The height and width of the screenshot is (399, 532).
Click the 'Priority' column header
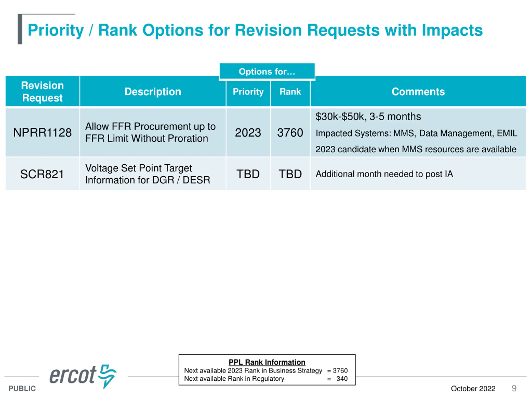248,92
